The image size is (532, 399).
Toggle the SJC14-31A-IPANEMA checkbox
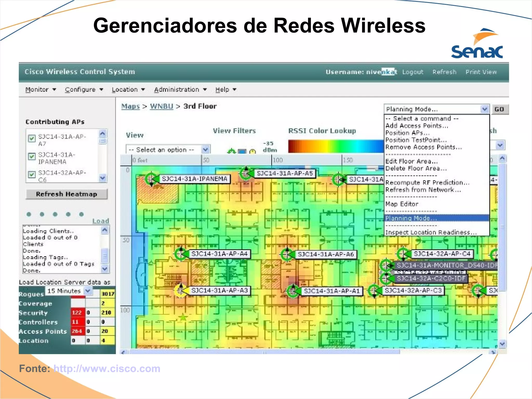pos(32,156)
